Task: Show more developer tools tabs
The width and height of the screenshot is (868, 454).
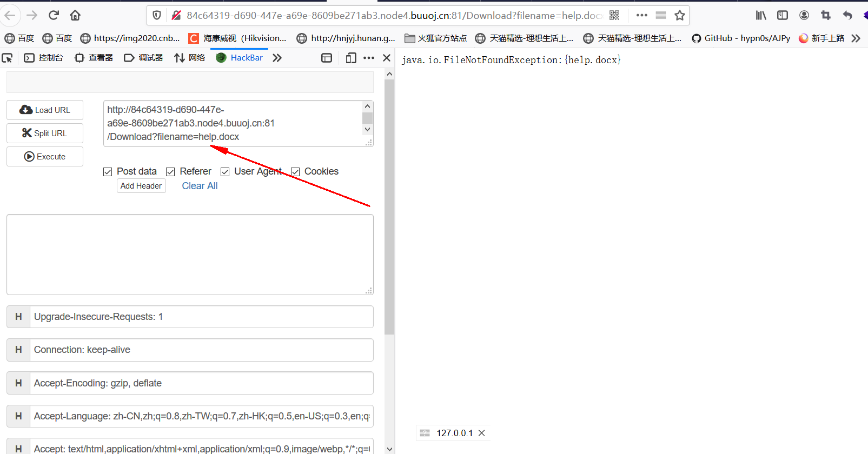Action: click(x=277, y=58)
